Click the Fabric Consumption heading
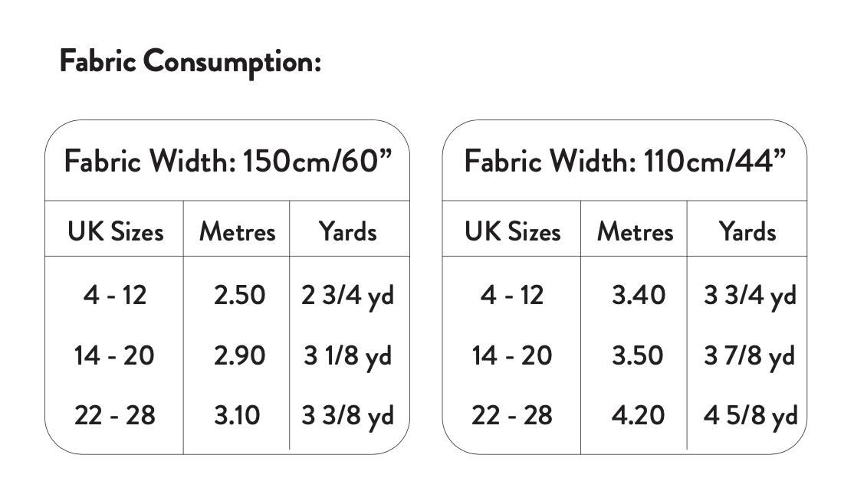Screen dimensions: 854x504 (x=189, y=62)
